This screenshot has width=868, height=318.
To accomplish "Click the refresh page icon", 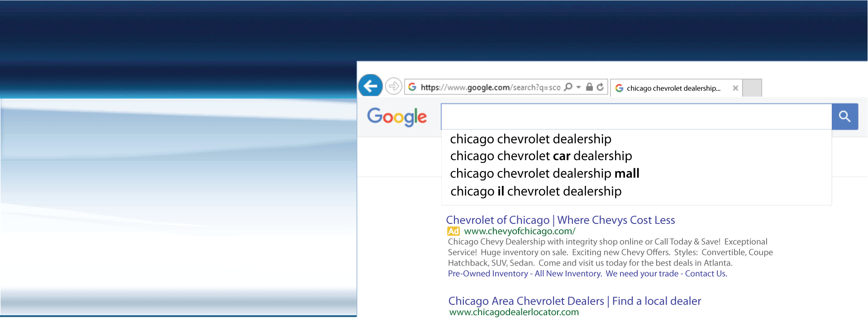I will [x=600, y=87].
